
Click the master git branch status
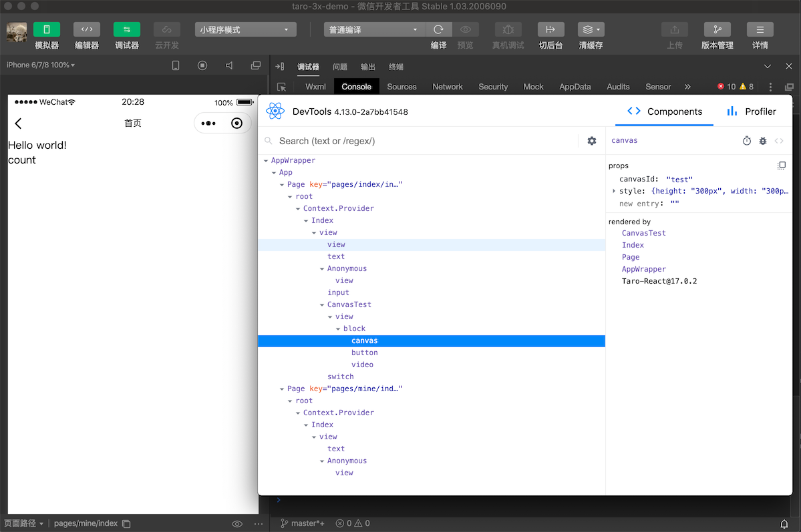[303, 523]
